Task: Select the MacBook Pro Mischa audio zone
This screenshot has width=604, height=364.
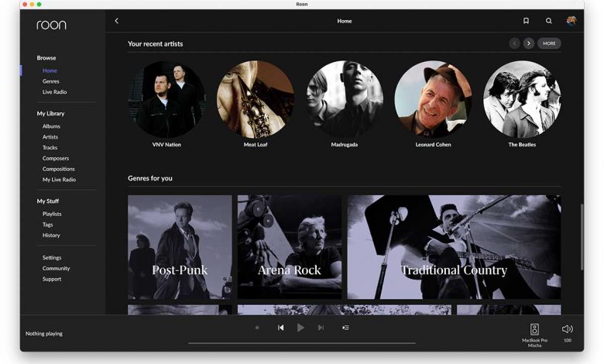Action: (x=534, y=333)
